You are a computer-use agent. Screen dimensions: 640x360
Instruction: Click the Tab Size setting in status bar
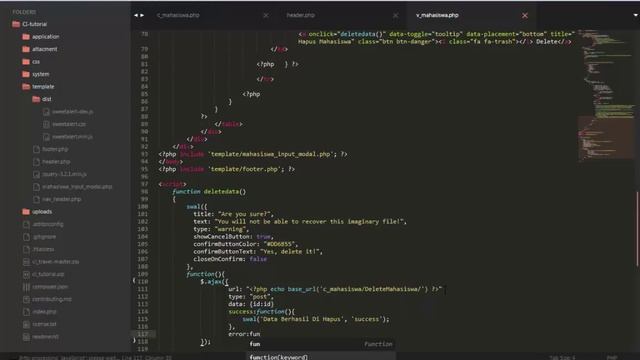[x=562, y=358]
